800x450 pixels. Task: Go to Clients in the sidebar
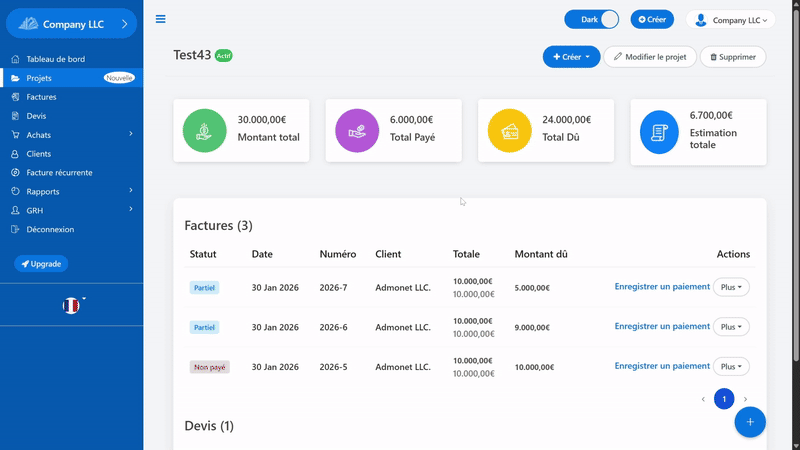click(x=39, y=154)
